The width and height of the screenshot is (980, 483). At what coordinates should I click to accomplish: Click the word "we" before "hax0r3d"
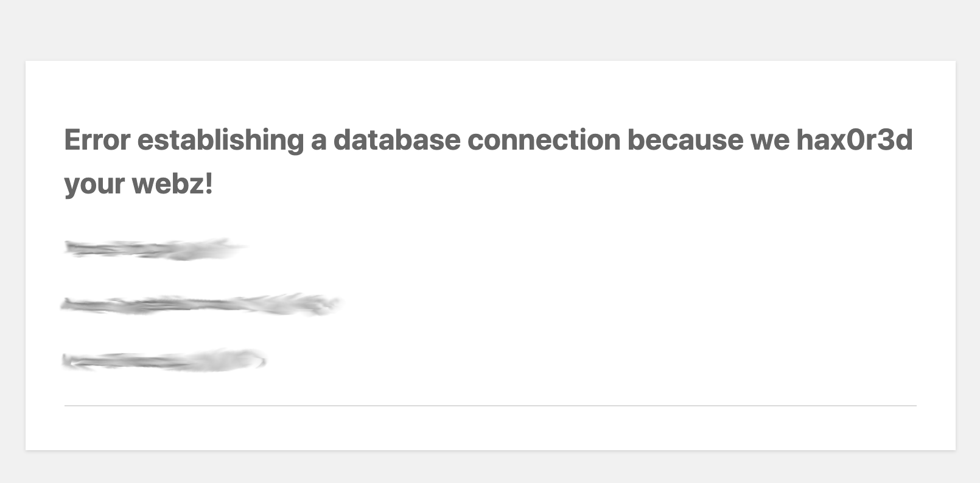coord(770,140)
